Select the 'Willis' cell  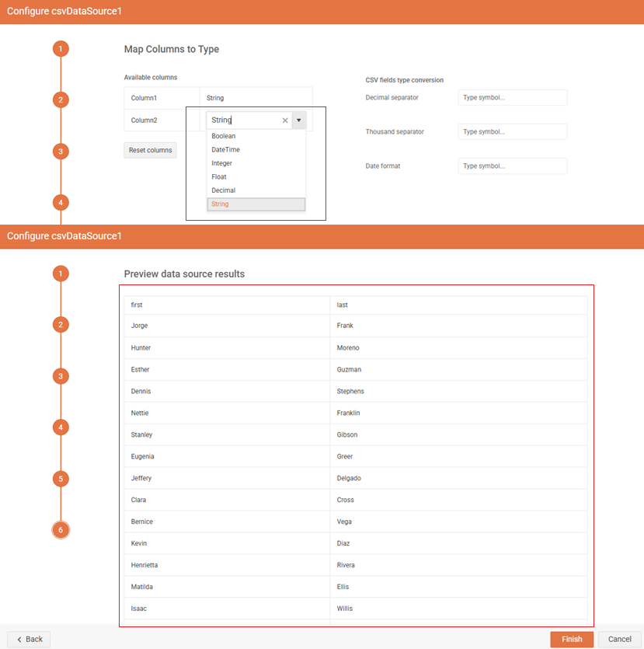(x=458, y=609)
